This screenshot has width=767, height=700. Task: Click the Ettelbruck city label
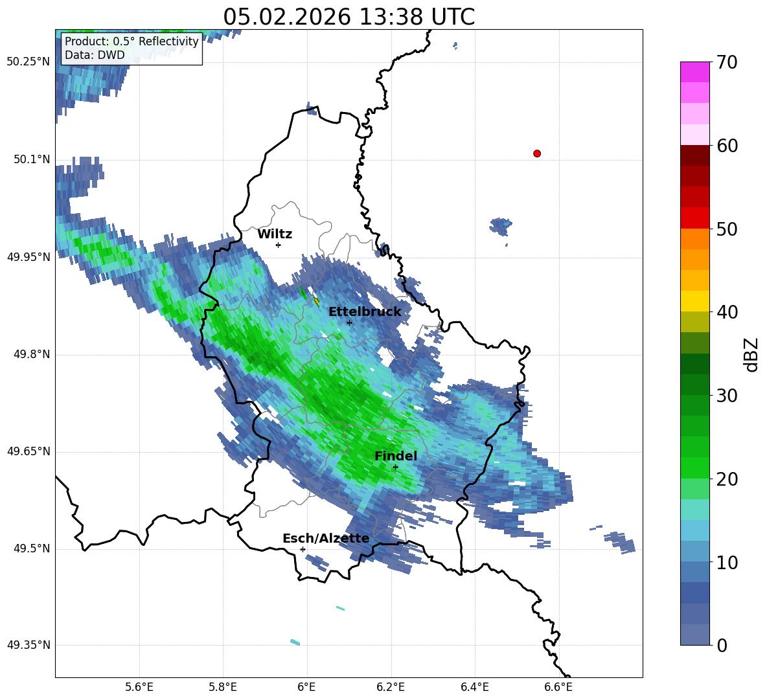365,312
